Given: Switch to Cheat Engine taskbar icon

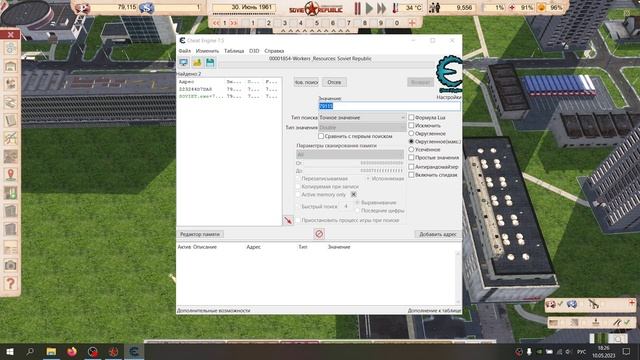Looking at the screenshot, I should pyautogui.click(x=134, y=351).
